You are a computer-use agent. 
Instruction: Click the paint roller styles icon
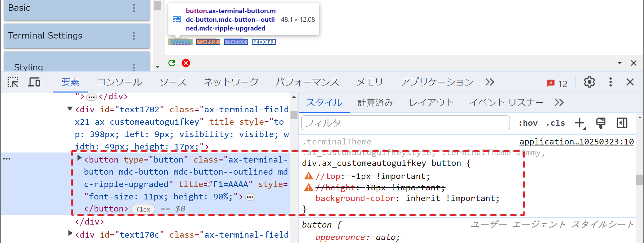[601, 123]
